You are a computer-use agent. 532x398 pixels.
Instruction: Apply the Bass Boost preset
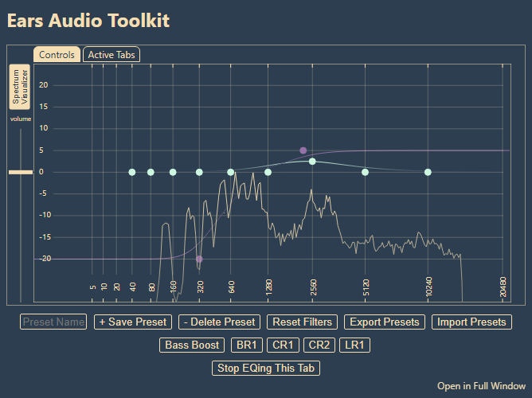coord(191,345)
